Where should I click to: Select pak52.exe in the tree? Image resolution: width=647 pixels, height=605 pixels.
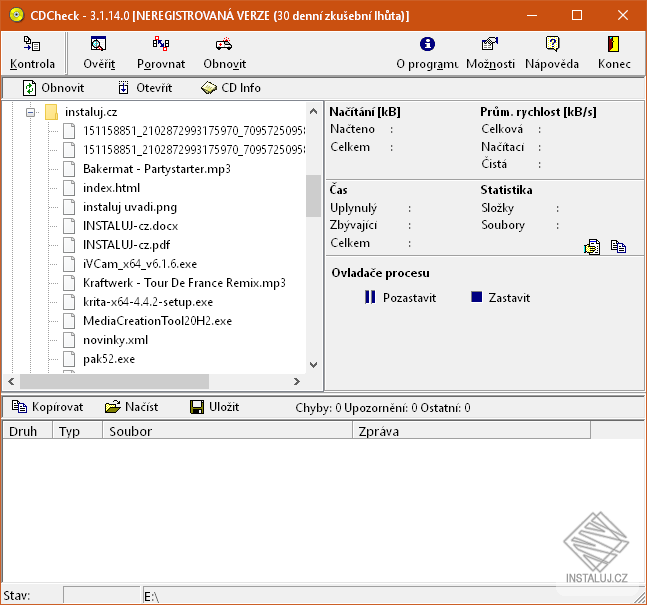tap(109, 359)
